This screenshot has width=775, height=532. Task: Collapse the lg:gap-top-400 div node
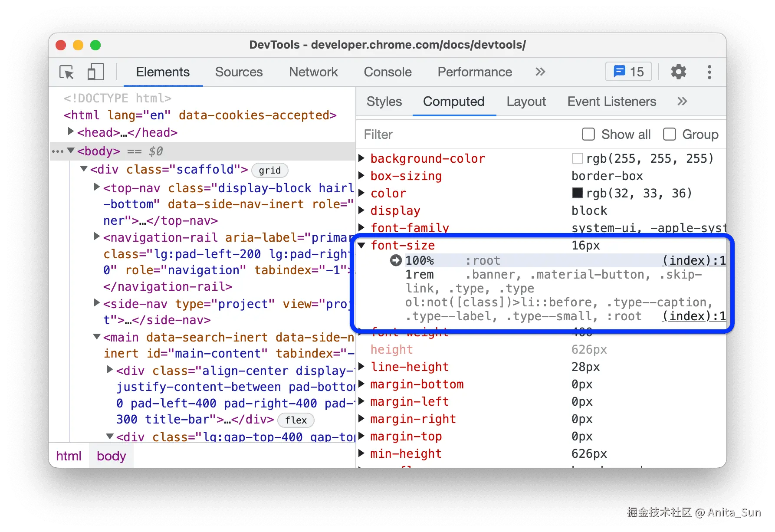point(110,436)
